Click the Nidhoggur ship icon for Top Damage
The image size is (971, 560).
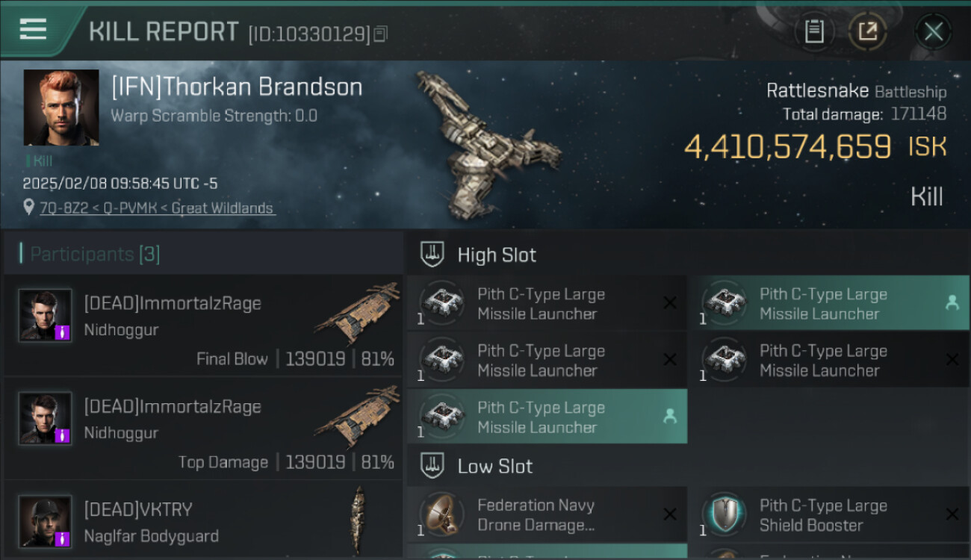click(357, 418)
